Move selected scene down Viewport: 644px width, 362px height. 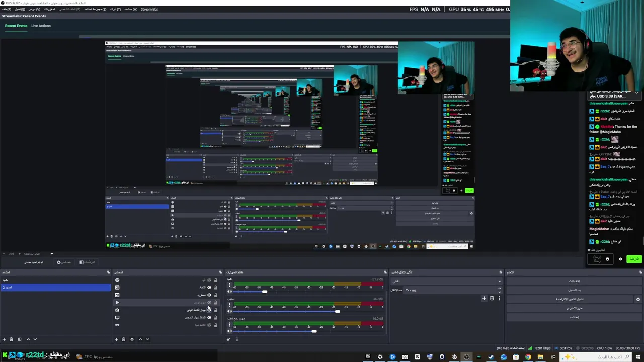pyautogui.click(x=35, y=339)
